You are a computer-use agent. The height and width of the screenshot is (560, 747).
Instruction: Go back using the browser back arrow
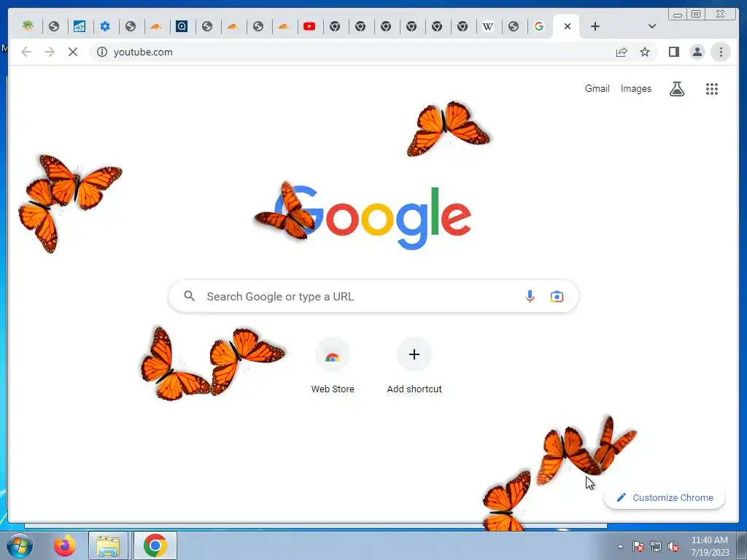click(26, 52)
